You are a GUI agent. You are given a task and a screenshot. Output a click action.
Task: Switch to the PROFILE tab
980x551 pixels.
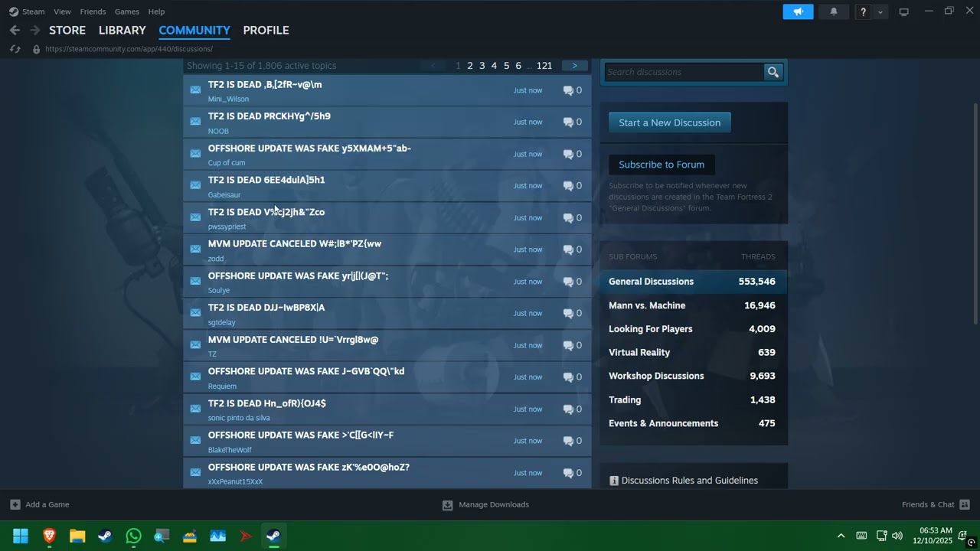pos(266,31)
